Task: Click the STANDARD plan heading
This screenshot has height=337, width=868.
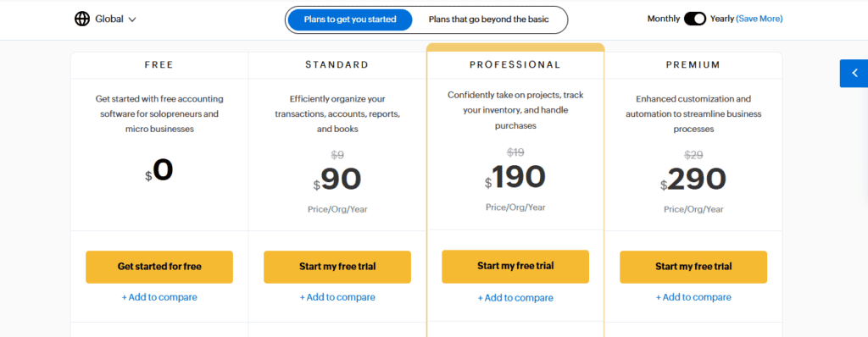Action: [337, 64]
